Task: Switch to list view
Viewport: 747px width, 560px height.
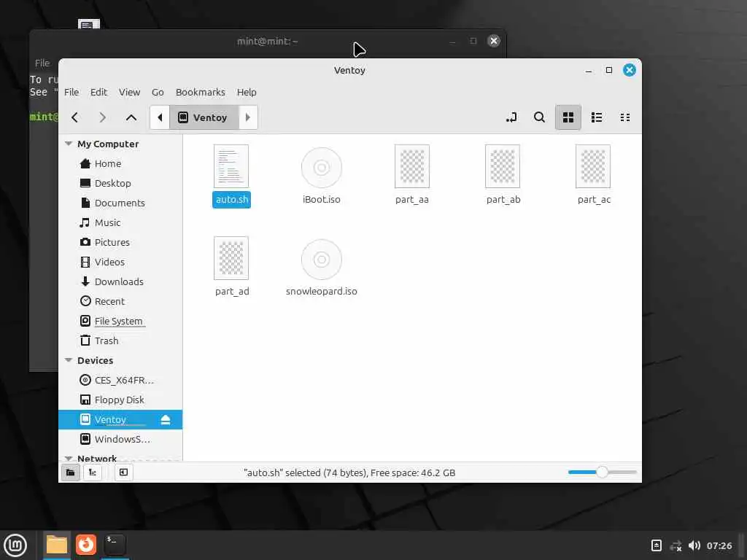Action: pos(597,117)
